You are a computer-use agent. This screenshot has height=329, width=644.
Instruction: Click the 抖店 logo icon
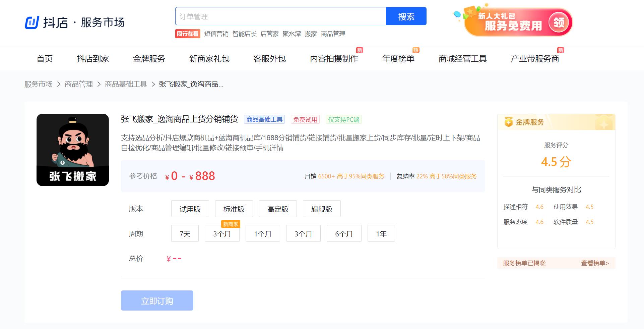coord(32,22)
